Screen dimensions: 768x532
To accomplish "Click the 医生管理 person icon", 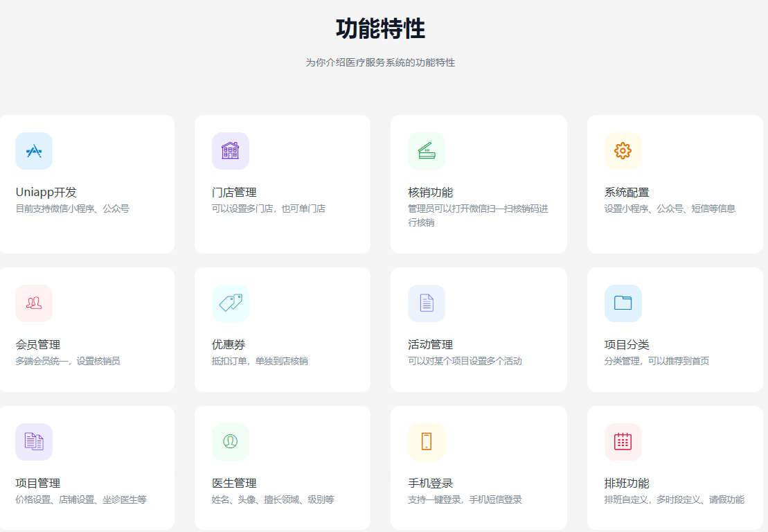I will (x=230, y=442).
